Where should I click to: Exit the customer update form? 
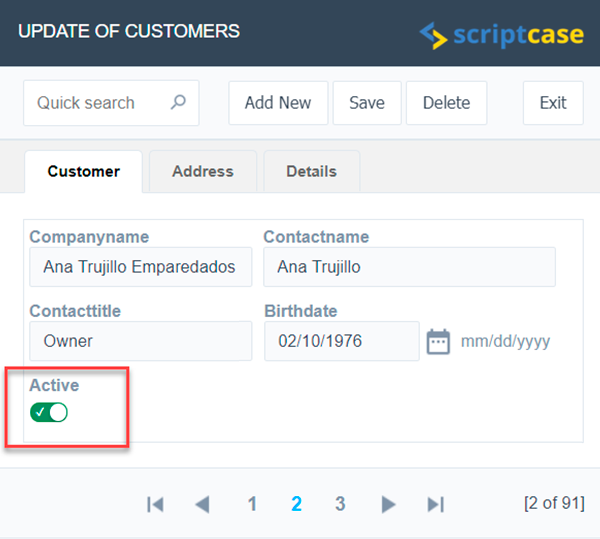[x=552, y=103]
